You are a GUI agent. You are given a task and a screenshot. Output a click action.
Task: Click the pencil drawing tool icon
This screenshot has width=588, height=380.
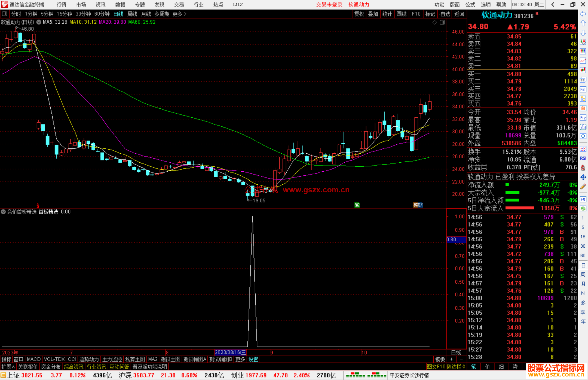coord(583,187)
